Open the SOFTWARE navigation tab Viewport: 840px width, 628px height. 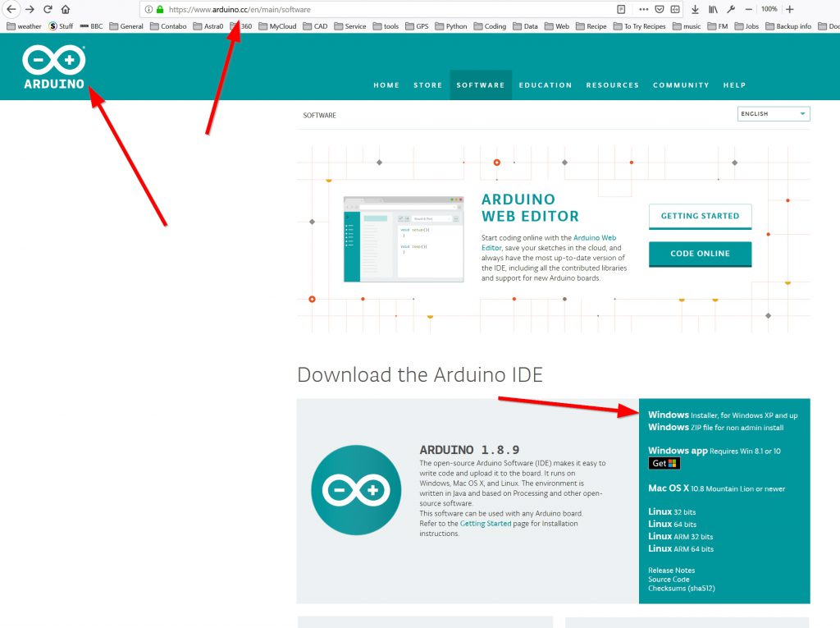[x=481, y=85]
